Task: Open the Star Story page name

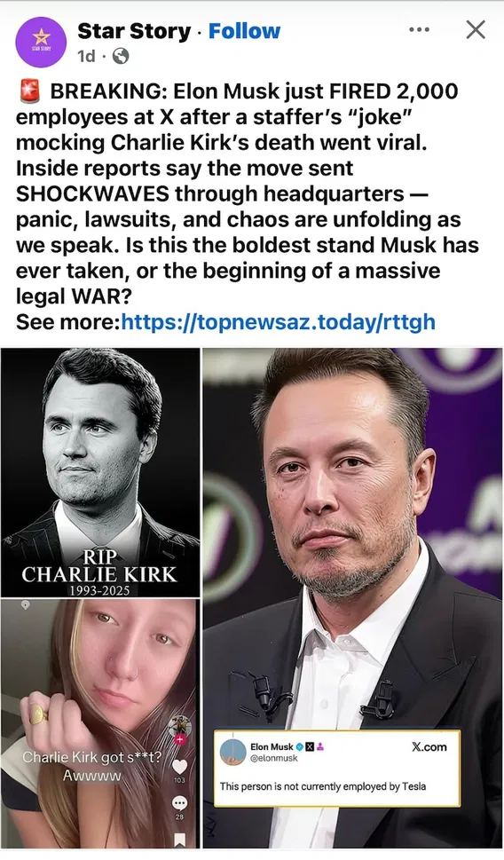Action: 134,31
